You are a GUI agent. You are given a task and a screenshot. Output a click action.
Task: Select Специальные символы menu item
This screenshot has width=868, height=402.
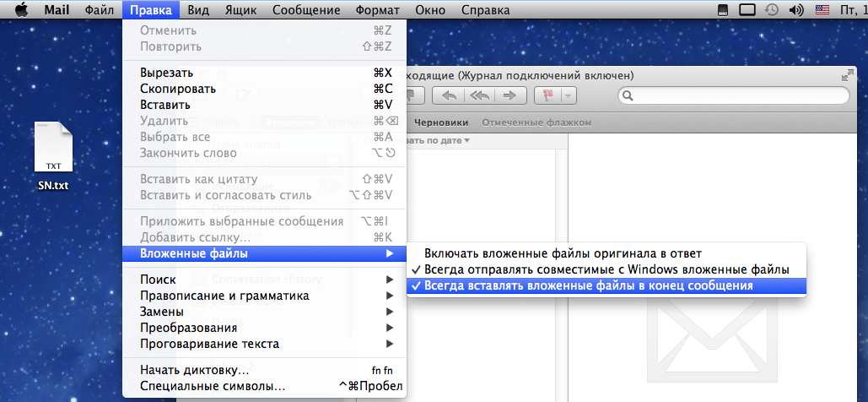pos(265,386)
